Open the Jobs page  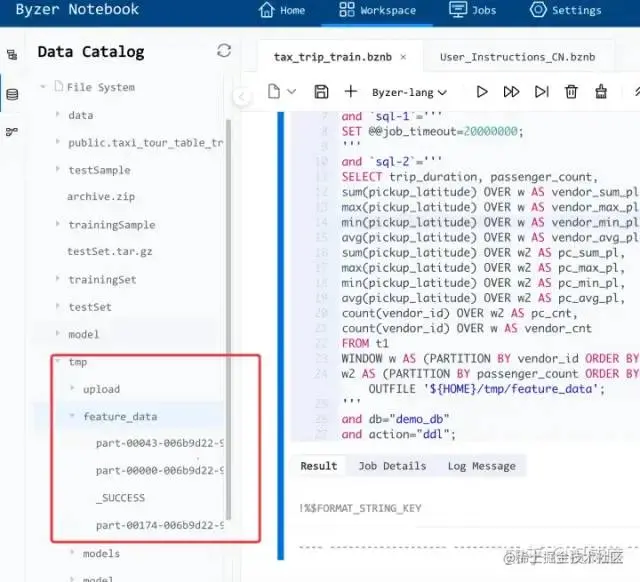pyautogui.click(x=473, y=10)
